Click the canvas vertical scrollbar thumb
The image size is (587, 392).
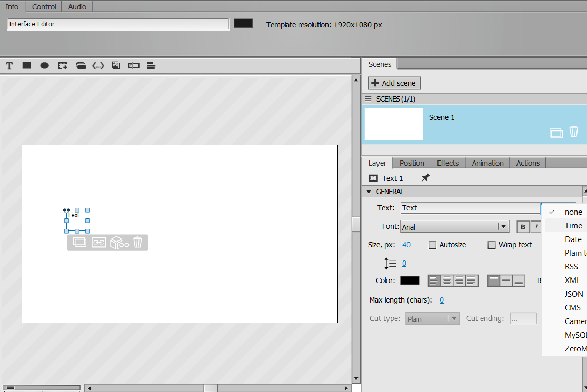(356, 224)
